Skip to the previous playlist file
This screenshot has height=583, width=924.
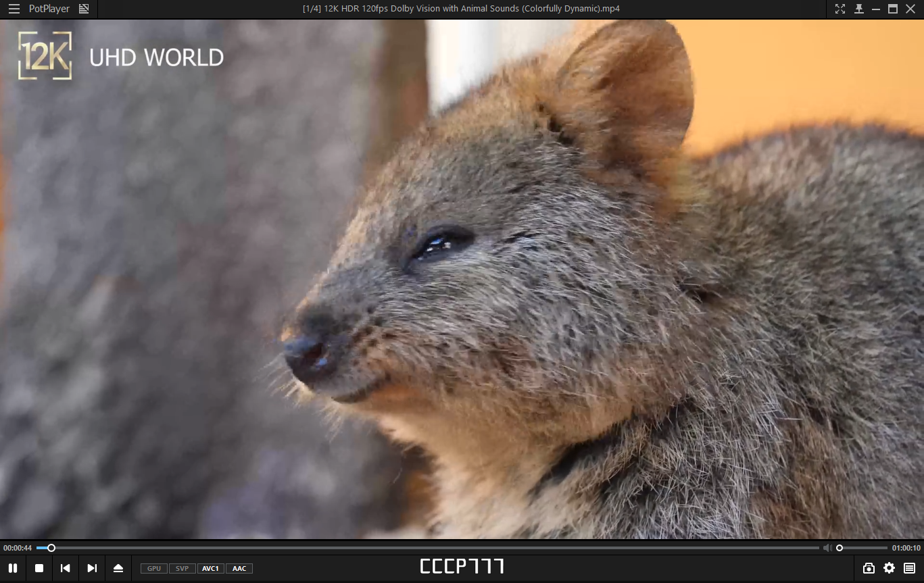click(66, 568)
